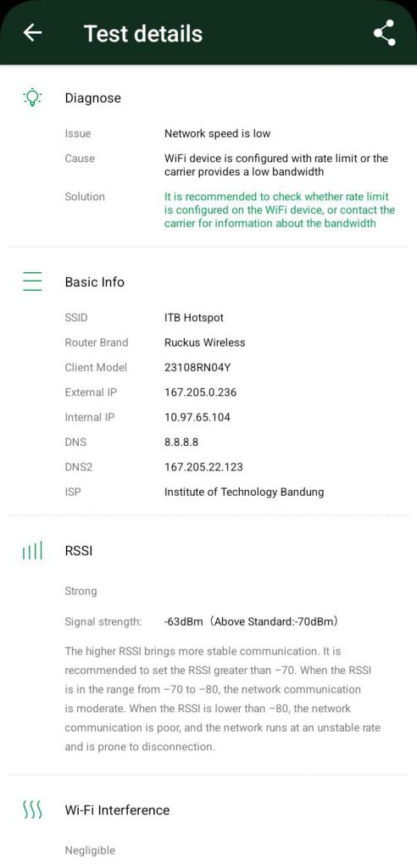Tap the back arrow icon

pos(33,33)
